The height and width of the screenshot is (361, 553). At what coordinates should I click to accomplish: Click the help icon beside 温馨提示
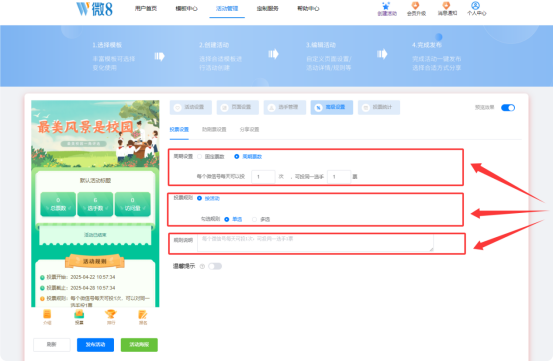202,267
